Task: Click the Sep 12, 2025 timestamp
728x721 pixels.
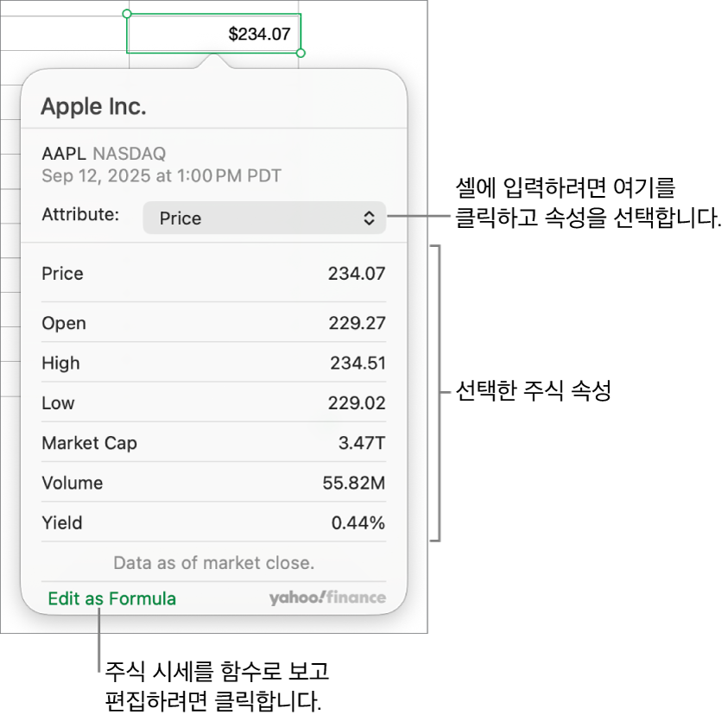Action: tap(161, 176)
